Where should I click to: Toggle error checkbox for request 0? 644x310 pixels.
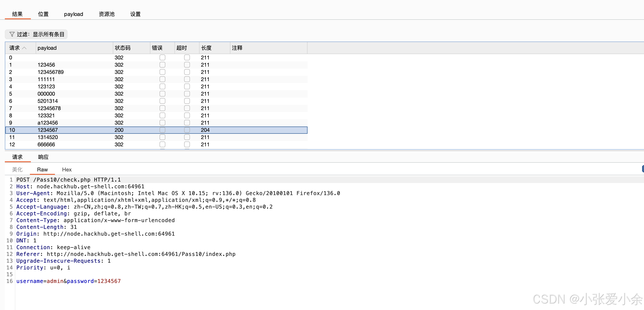(x=162, y=58)
